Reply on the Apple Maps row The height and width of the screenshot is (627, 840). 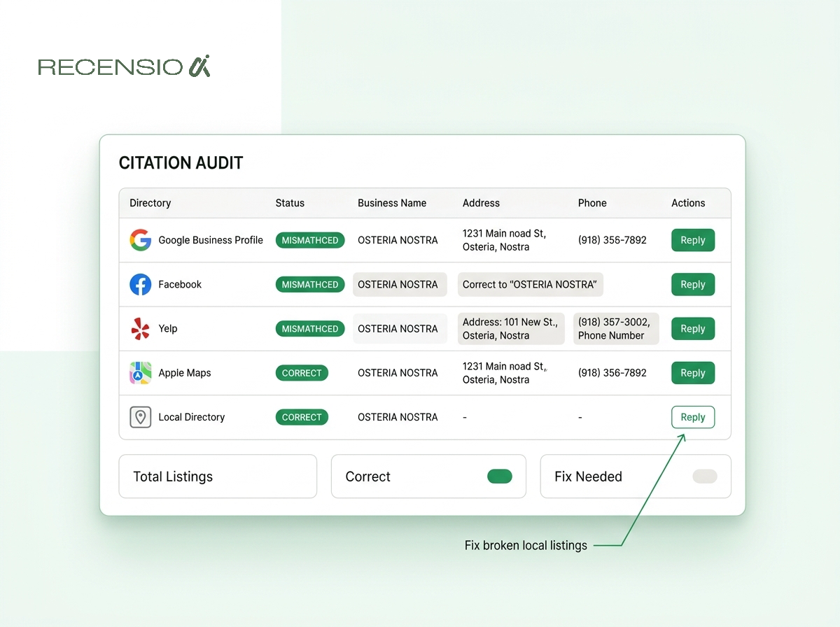tap(693, 373)
